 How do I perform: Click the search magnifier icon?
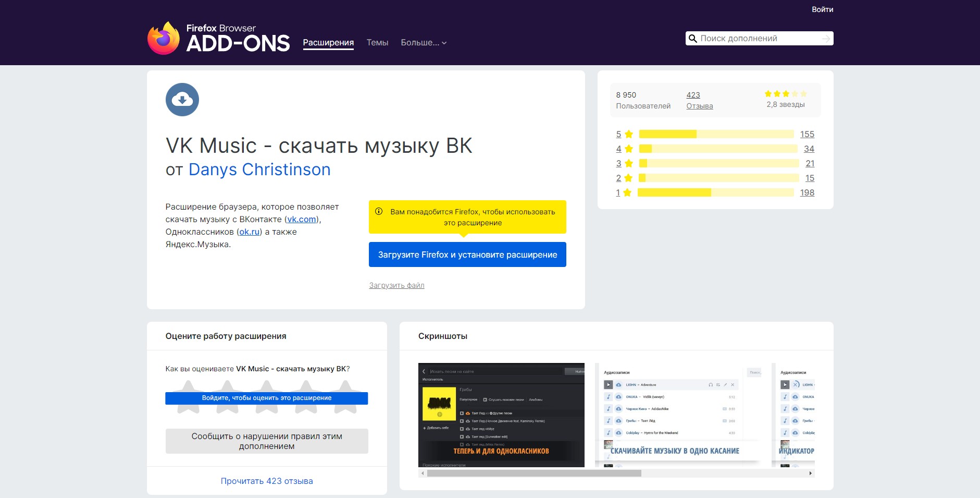693,39
